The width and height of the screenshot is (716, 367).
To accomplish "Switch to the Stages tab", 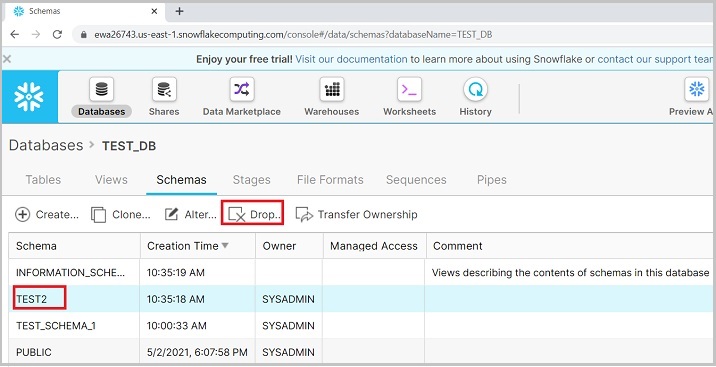I will pos(252,179).
